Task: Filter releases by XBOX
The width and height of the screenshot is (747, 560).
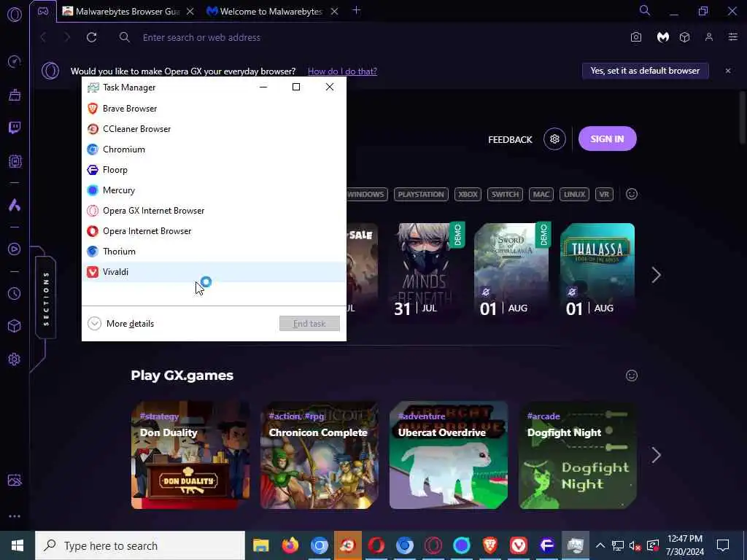Action: pos(468,194)
